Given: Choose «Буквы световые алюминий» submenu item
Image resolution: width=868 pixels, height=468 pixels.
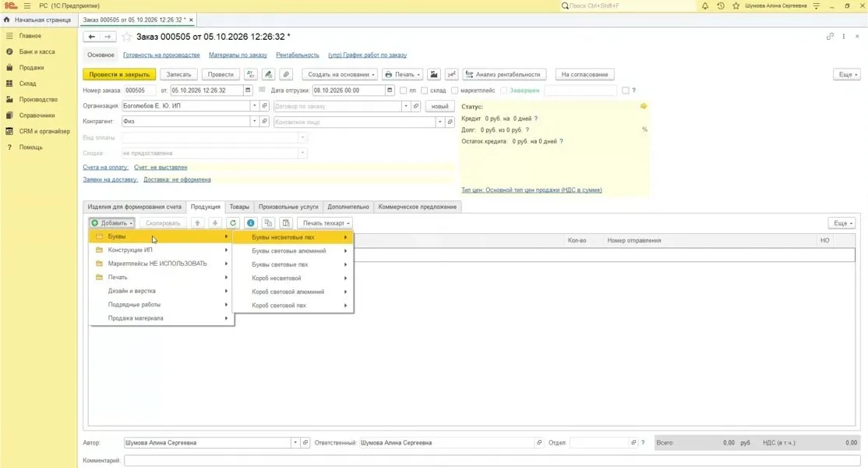Looking at the screenshot, I should pos(294,251).
